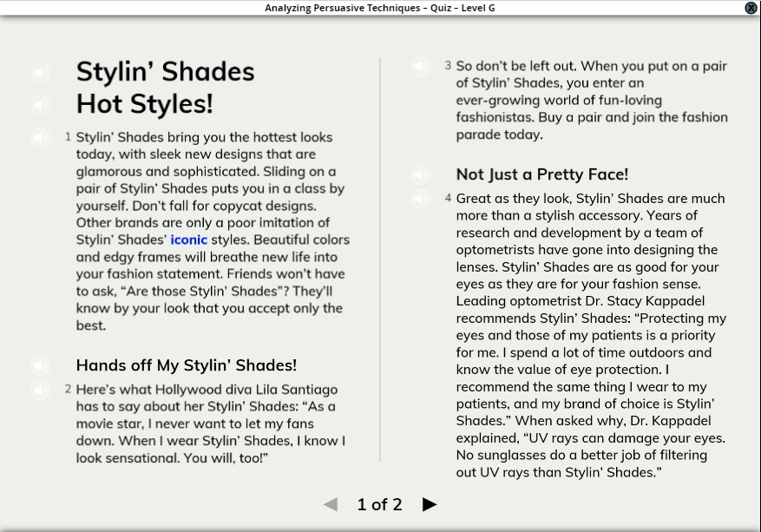Listen to paragraph 3 via its speaker icon
The image size is (761, 532).
421,66
